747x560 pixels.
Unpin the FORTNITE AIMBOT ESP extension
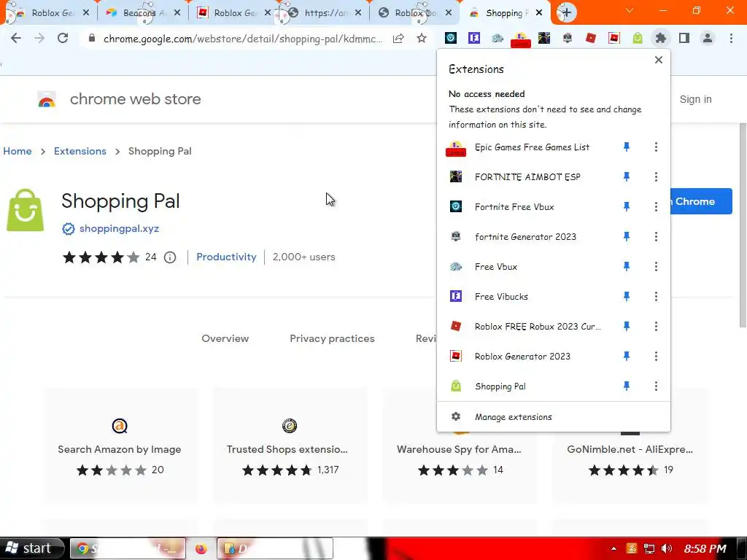627,177
